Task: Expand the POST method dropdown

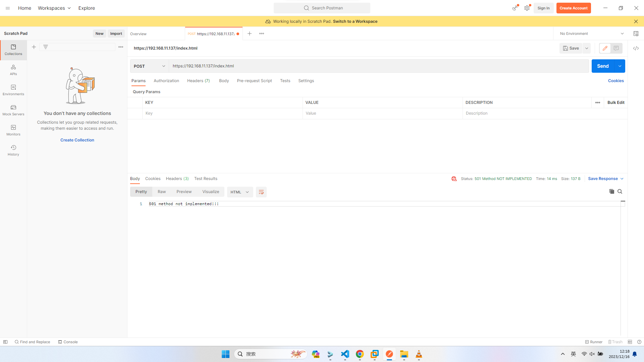Action: pyautogui.click(x=149, y=66)
